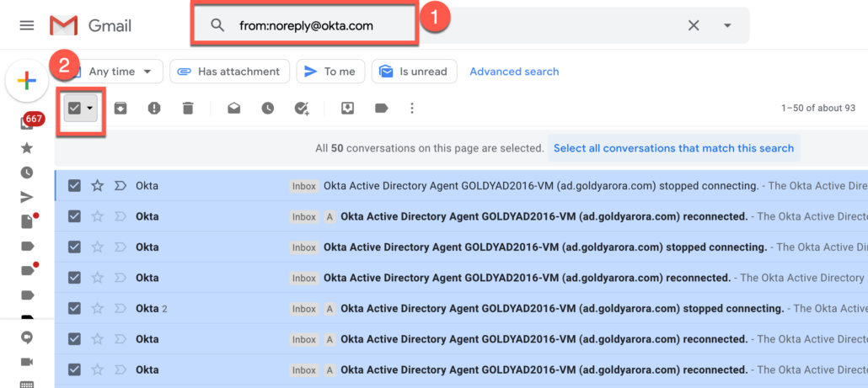The height and width of the screenshot is (388, 868).
Task: Star the read, non-bold Okta stopped connecting row
Action: coord(98,186)
